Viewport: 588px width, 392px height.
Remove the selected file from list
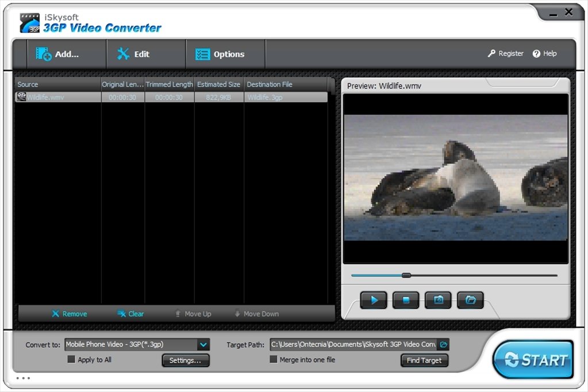[x=70, y=314]
